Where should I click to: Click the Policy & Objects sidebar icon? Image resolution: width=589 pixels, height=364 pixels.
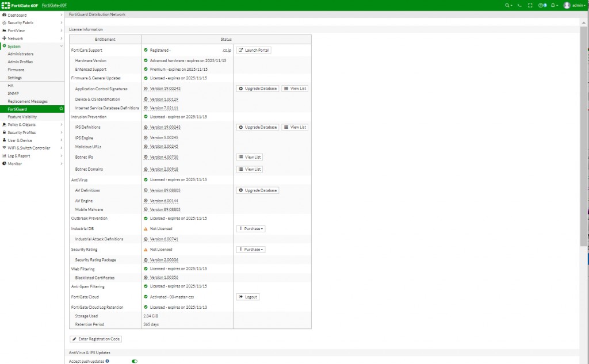pyautogui.click(x=4, y=125)
